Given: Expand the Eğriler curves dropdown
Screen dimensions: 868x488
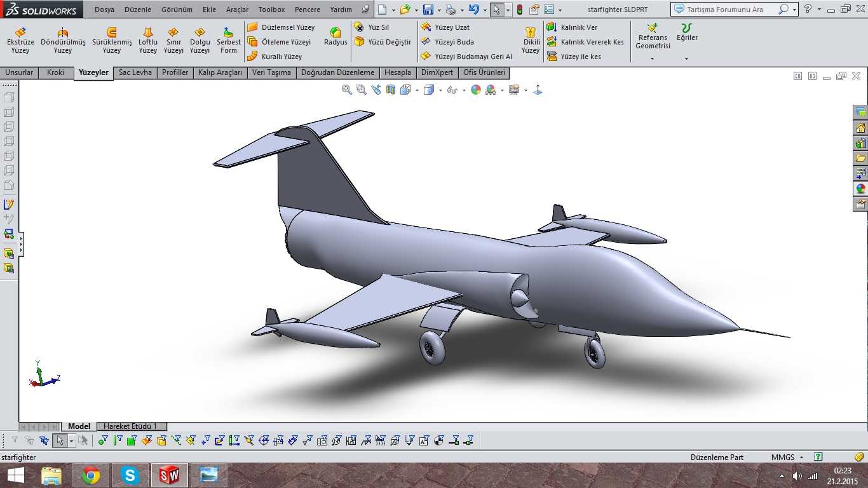Looking at the screenshot, I should click(687, 58).
